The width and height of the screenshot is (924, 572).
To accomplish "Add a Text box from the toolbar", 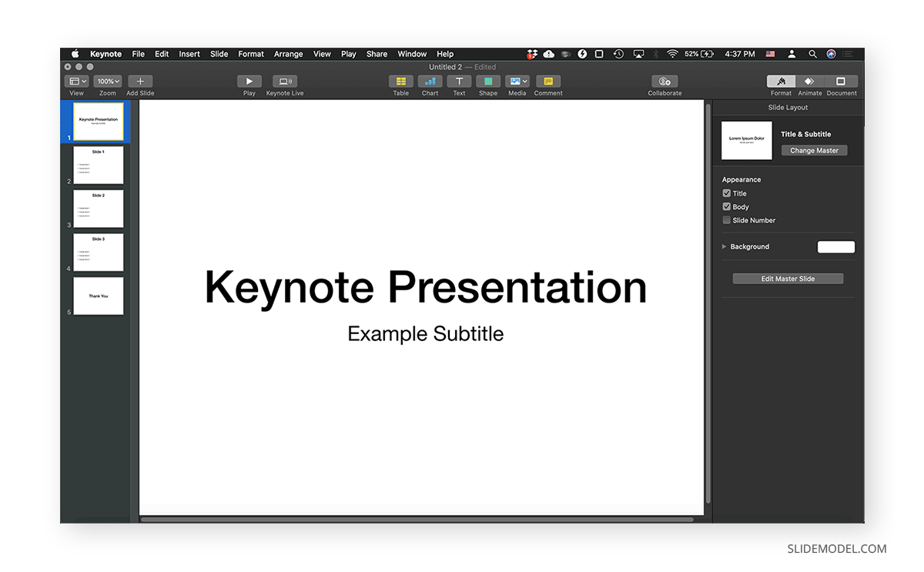I will point(459,82).
